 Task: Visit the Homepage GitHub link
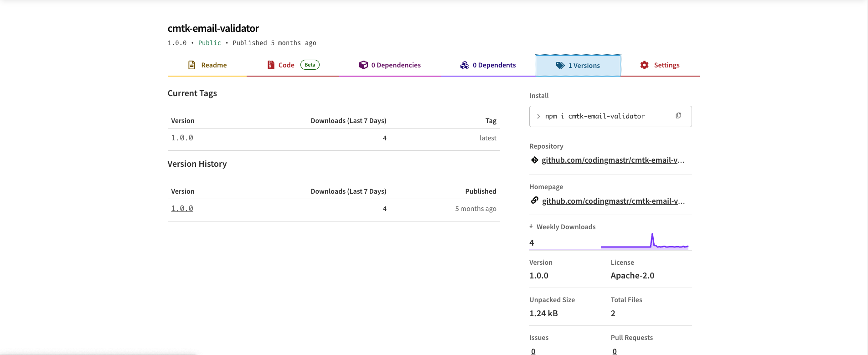pos(613,201)
